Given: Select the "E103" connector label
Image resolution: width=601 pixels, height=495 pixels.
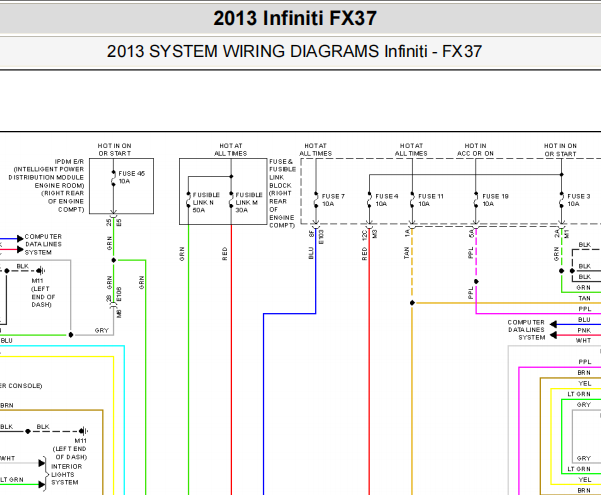Looking at the screenshot, I should (321, 237).
